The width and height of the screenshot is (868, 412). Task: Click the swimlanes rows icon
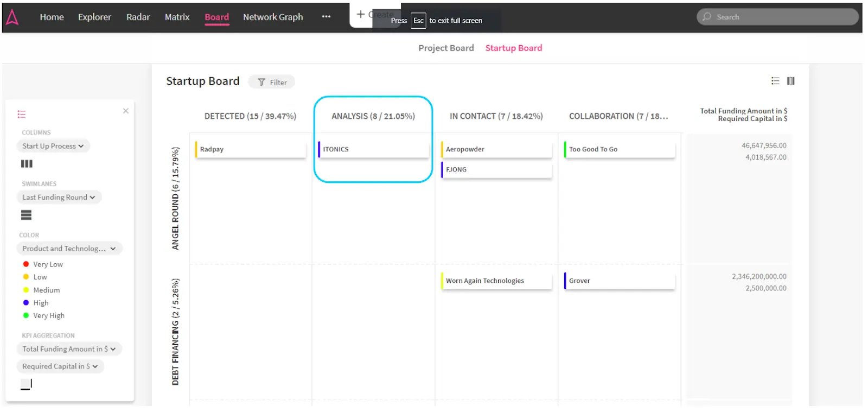point(26,215)
